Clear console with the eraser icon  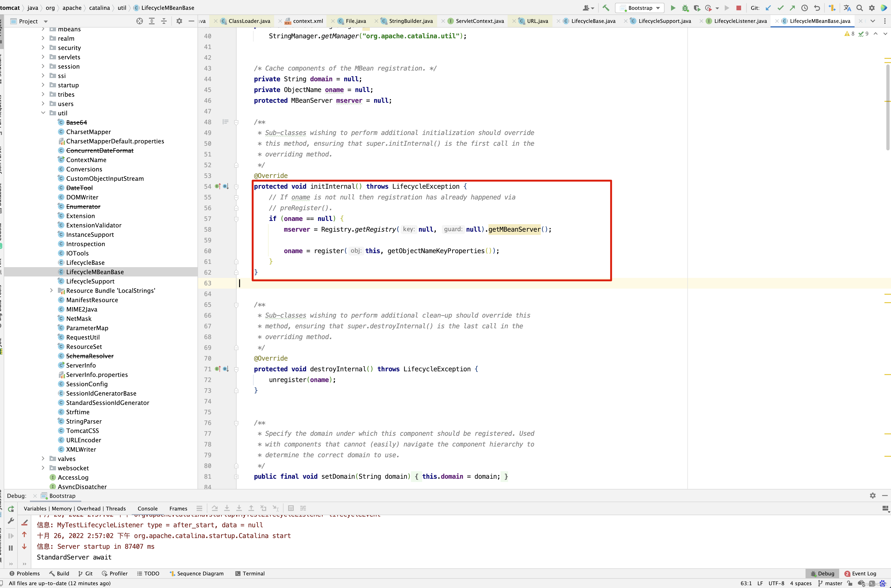[x=24, y=522]
